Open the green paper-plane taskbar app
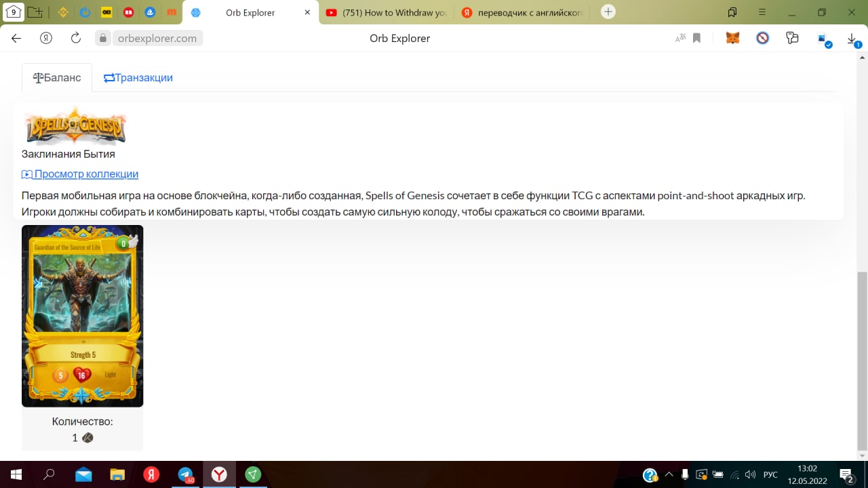The height and width of the screenshot is (488, 868). pos(253,474)
